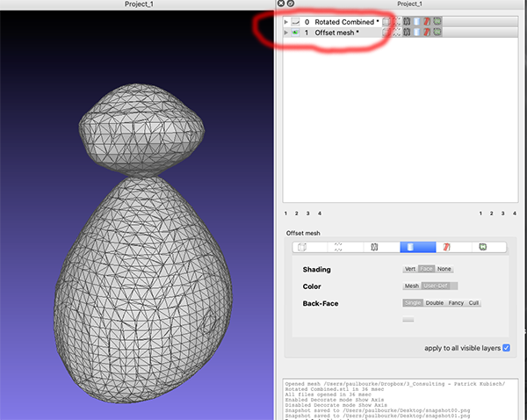Viewport: 527px width, 420px height.
Task: Toggle bounding box for Offset mesh layer
Action: click(x=386, y=33)
